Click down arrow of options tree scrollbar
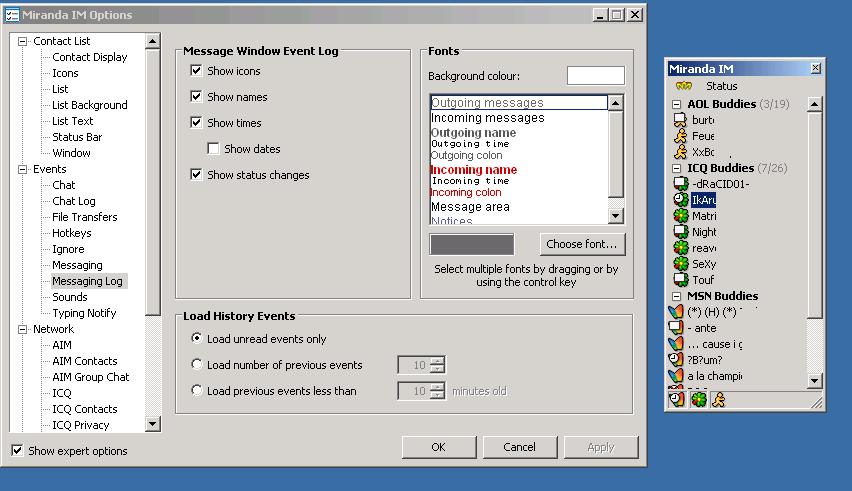This screenshot has width=852, height=491. point(153,424)
